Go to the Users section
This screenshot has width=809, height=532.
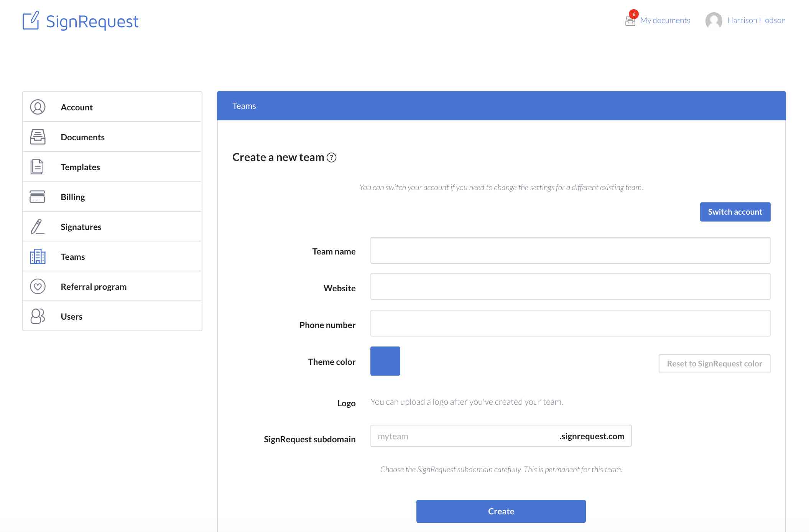tap(112, 316)
